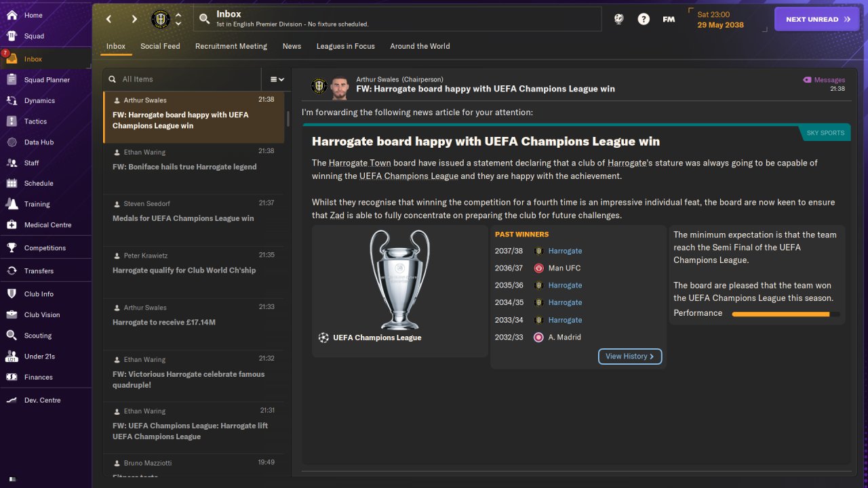The image size is (868, 488).
Task: Expand the Messages category tag
Action: (x=824, y=80)
